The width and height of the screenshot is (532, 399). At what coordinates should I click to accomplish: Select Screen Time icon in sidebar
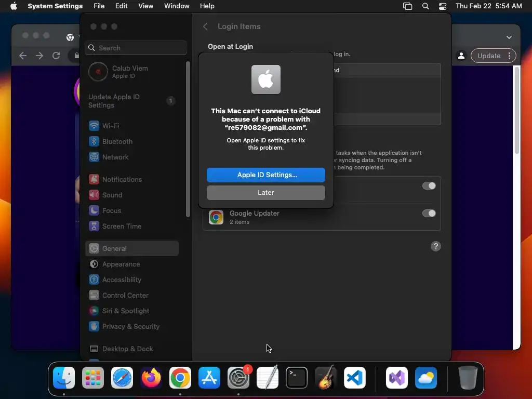click(x=94, y=226)
